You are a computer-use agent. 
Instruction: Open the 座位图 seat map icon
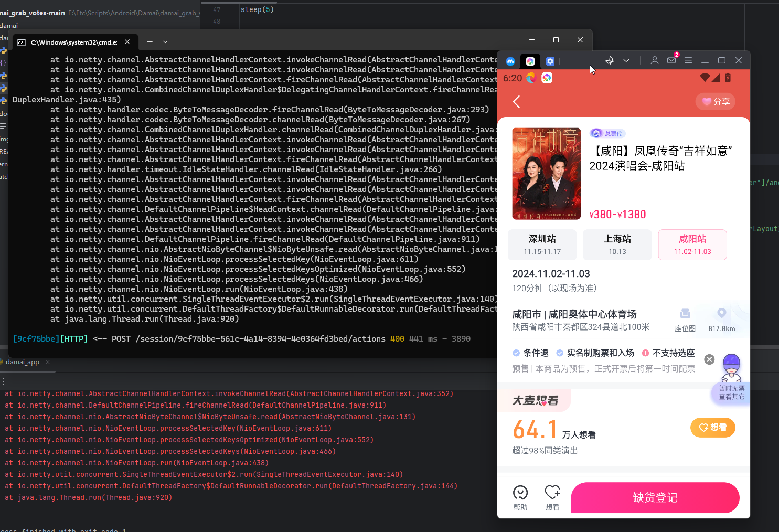pos(685,320)
